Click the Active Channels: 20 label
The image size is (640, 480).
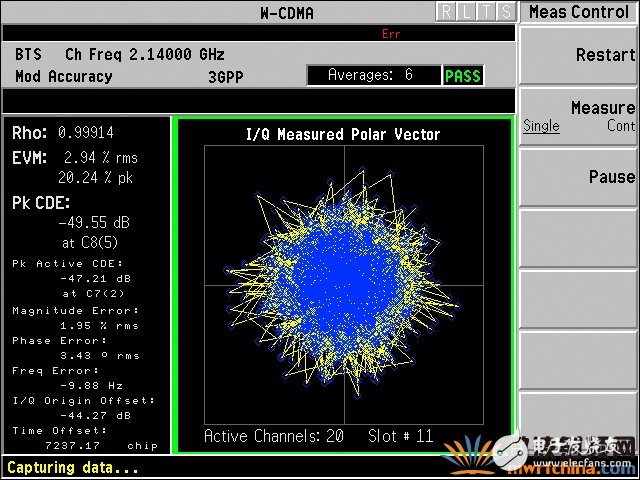click(273, 436)
